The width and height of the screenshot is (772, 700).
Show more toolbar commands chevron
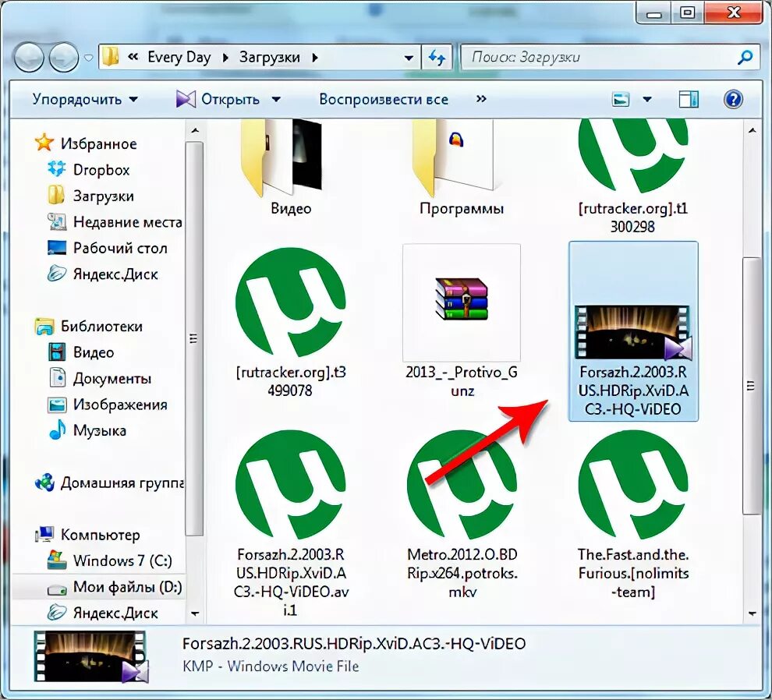481,99
